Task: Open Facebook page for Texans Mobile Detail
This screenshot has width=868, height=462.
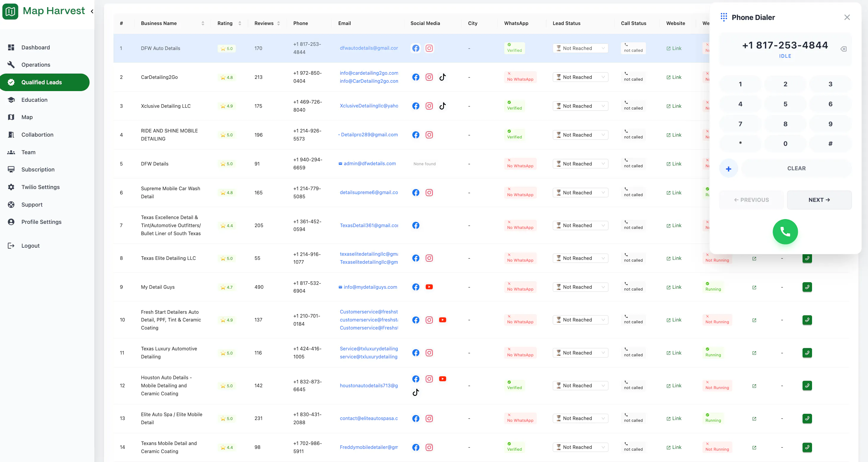Action: point(416,447)
